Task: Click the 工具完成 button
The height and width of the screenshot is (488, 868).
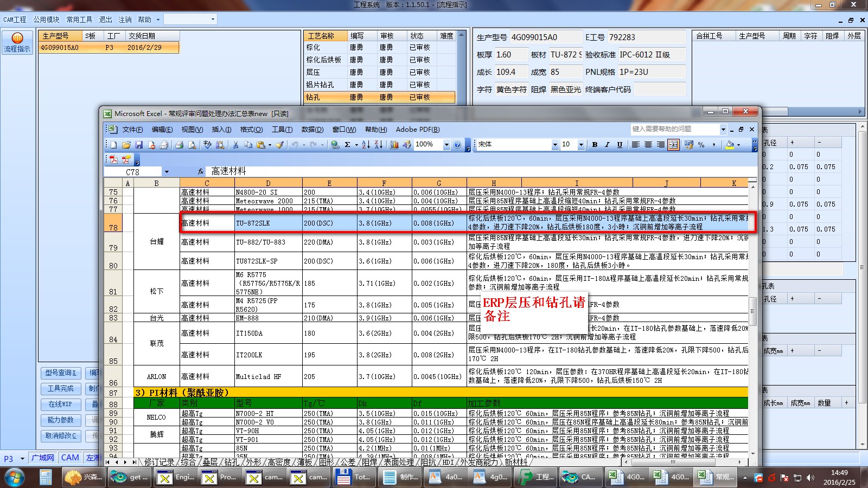Action: click(x=61, y=389)
